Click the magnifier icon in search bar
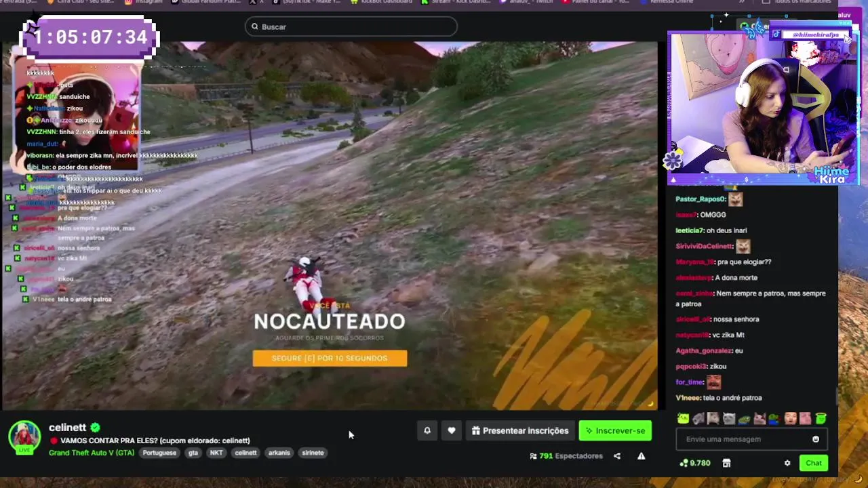868x488 pixels. (x=255, y=26)
